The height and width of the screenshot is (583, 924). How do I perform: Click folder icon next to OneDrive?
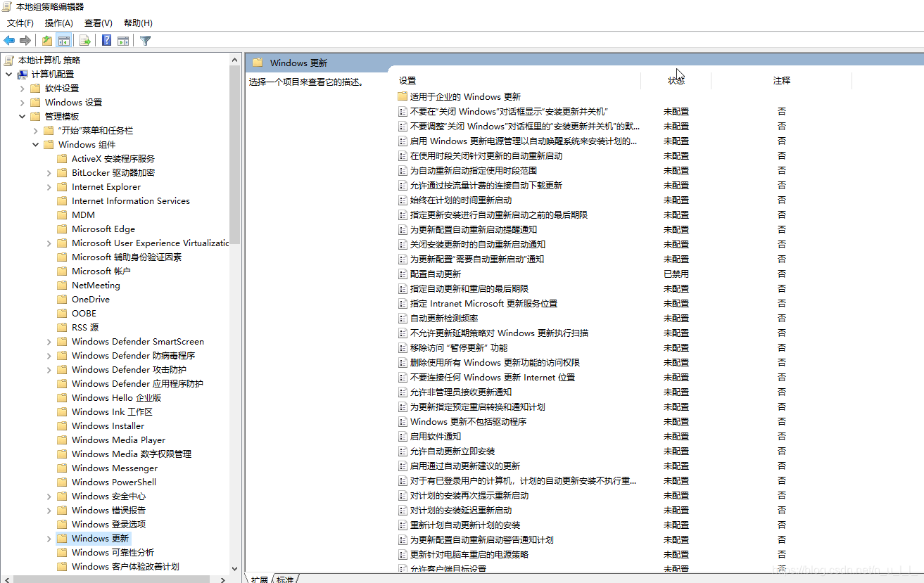click(62, 300)
